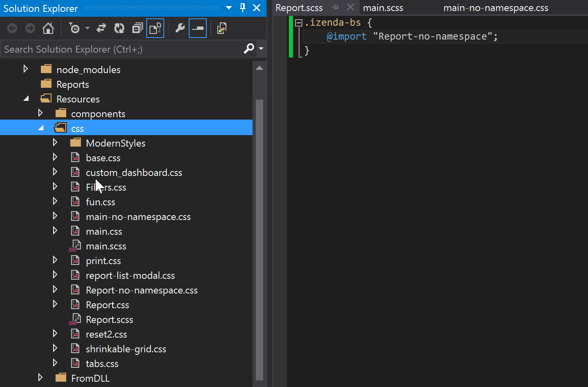Click Sync with Active Document arrows icon
The height and width of the screenshot is (387, 588).
pyautogui.click(x=101, y=28)
